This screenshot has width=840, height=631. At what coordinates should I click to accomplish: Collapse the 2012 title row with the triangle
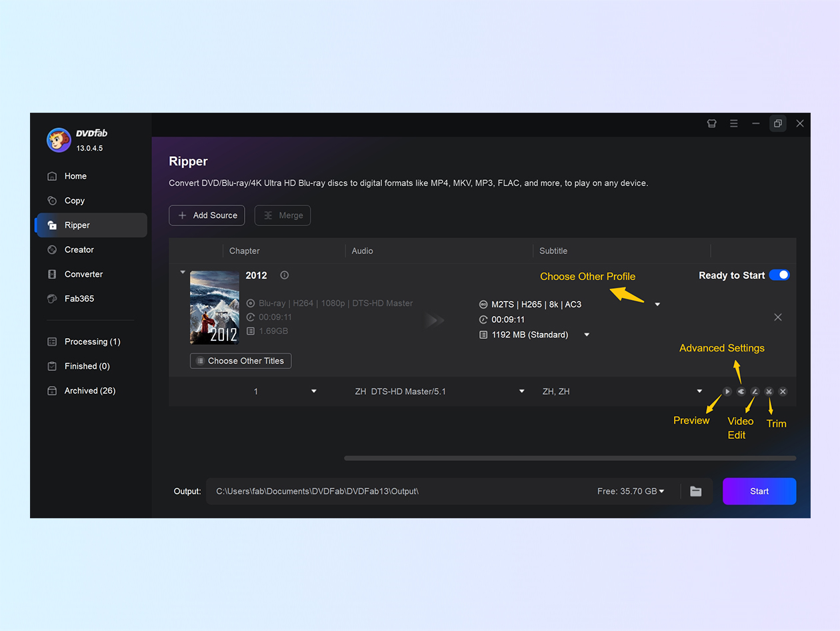(x=182, y=272)
